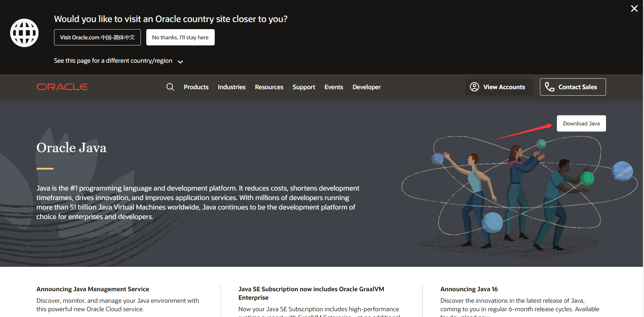Open the Industries menu
This screenshot has height=317, width=644.
[x=232, y=87]
